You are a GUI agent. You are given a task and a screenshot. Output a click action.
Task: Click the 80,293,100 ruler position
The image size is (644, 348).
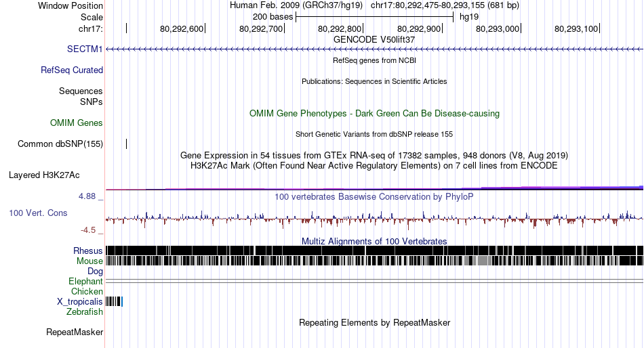tap(576, 28)
